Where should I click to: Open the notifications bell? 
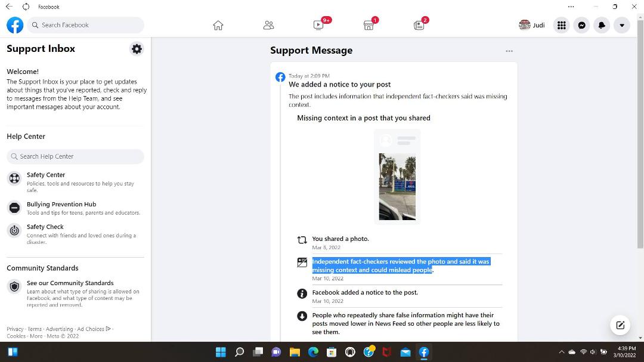tap(602, 25)
